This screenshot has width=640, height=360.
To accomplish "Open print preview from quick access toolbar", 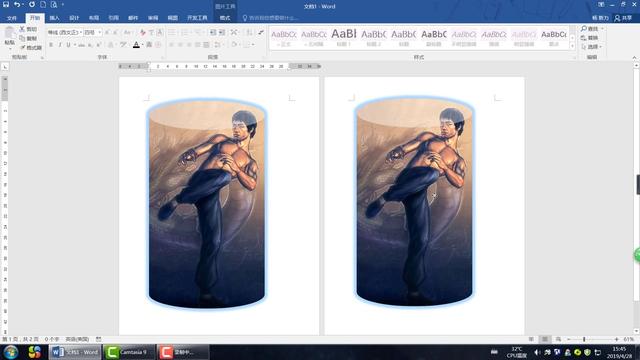I will [54, 4].
